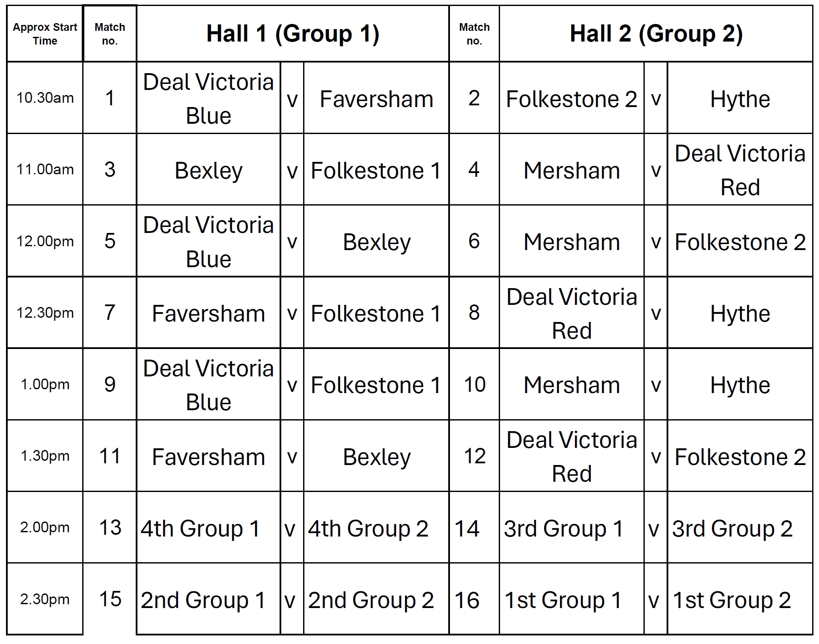Select the Approx Start Time header cell
Viewport: 819px width, 644px height.
coord(45,34)
